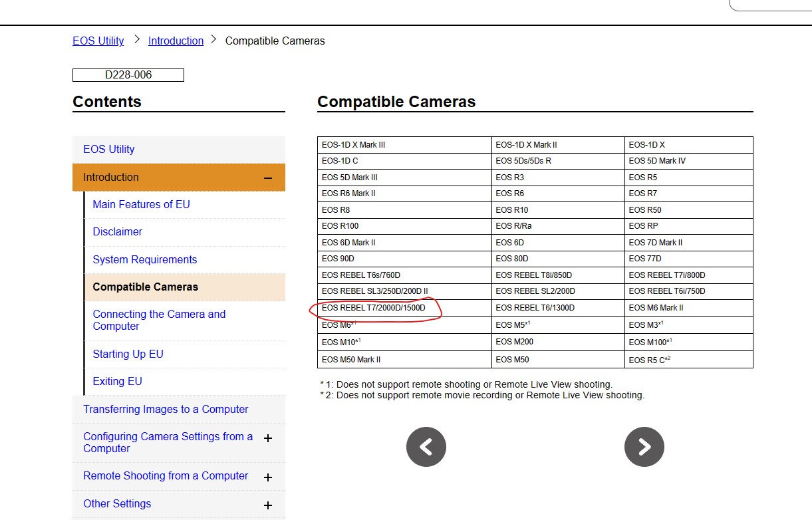812x520 pixels.
Task: Expand the Configuring Camera Settings from a Computer section
Action: pyautogui.click(x=268, y=439)
